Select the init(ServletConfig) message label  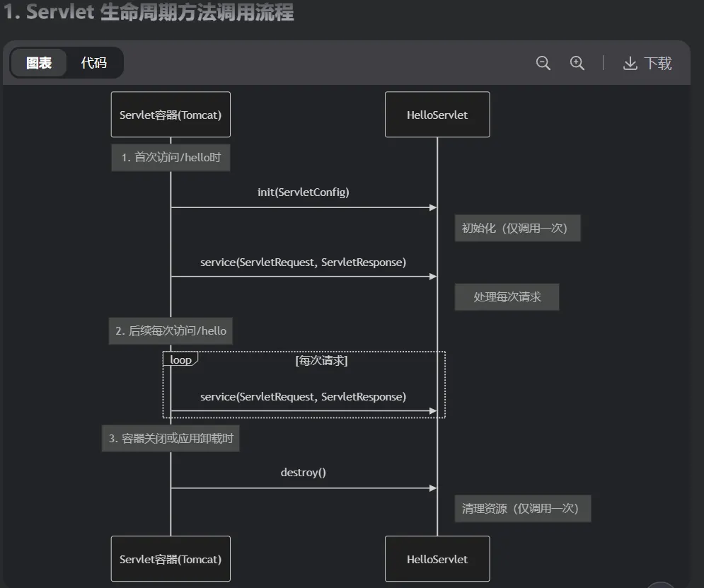tap(303, 192)
